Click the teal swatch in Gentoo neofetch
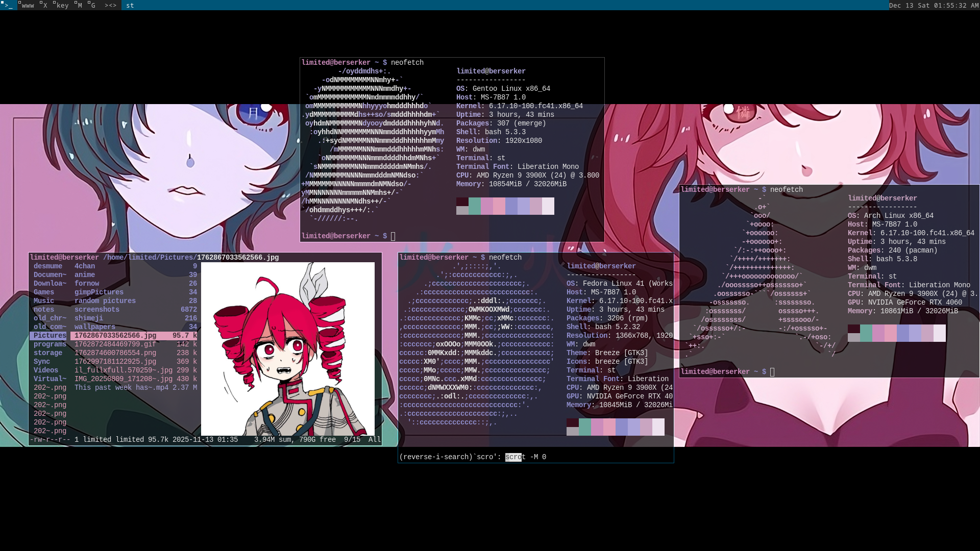The height and width of the screenshot is (551, 980). [475, 206]
